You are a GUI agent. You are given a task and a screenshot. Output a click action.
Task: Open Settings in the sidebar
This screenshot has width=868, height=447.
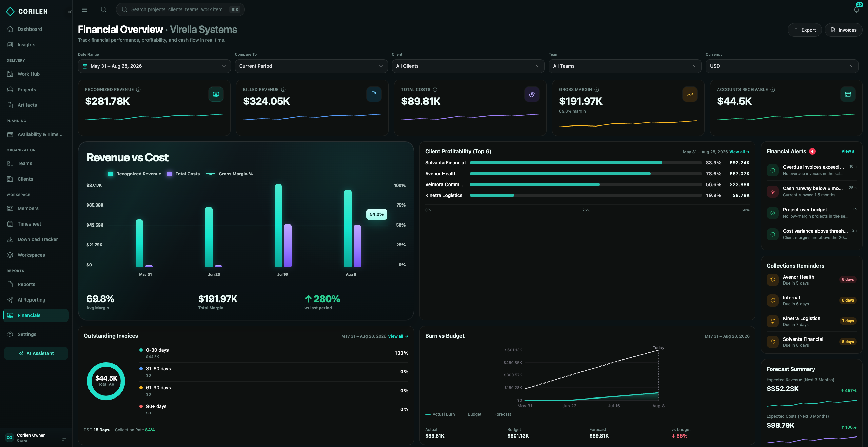coord(36,334)
